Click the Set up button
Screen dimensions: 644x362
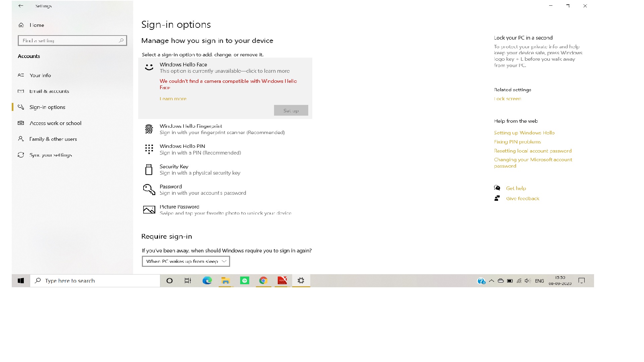(x=291, y=111)
